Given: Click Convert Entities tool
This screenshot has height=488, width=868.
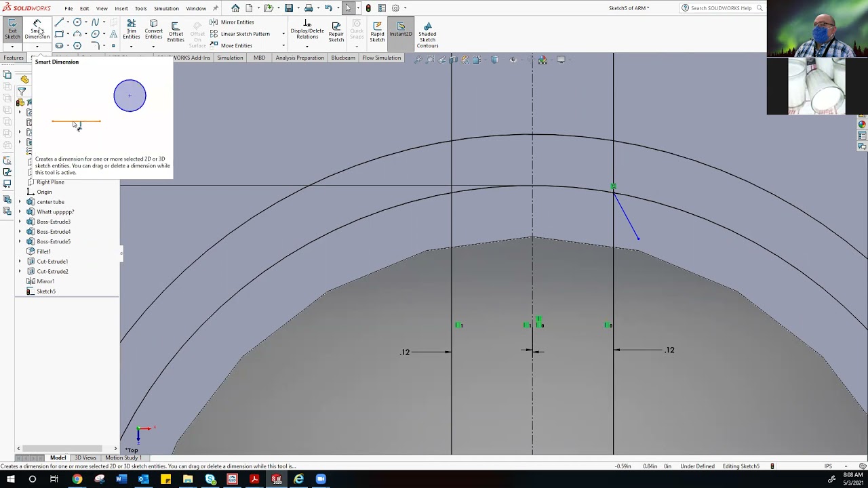Looking at the screenshot, I should 154,28.
